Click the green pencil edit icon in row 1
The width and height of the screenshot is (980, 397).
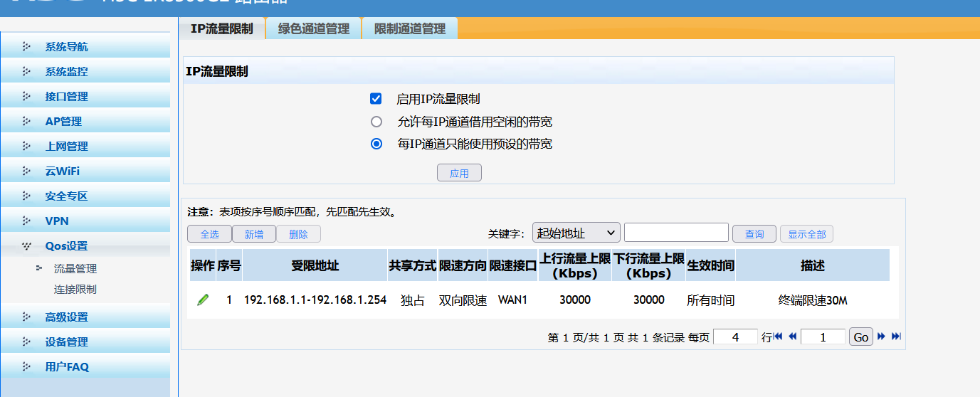[203, 300]
